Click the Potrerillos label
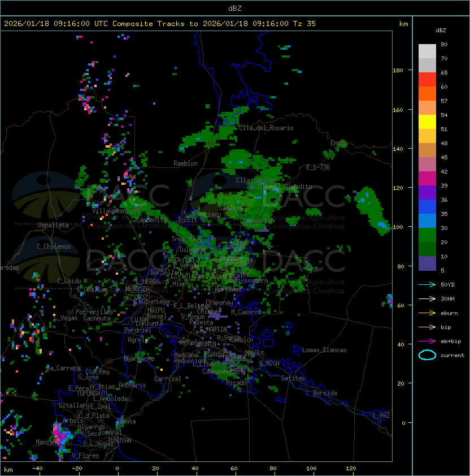Screen dimensions: 470x476 click(94, 312)
